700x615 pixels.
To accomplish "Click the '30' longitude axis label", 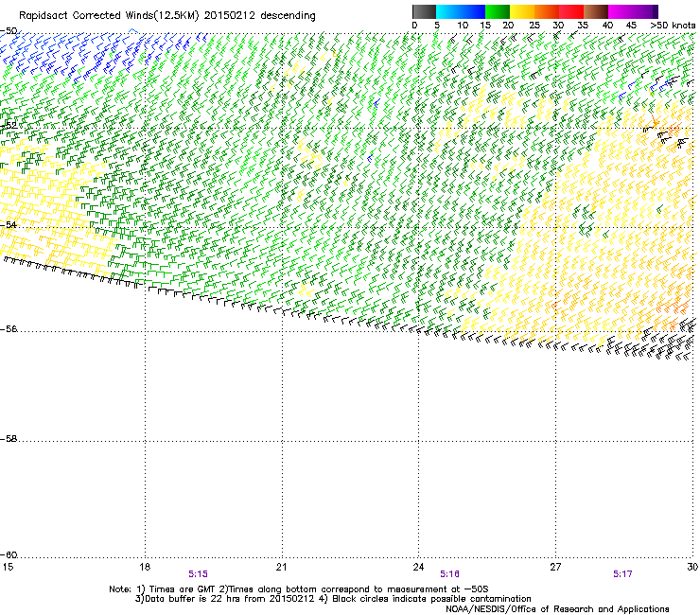I will point(692,567).
